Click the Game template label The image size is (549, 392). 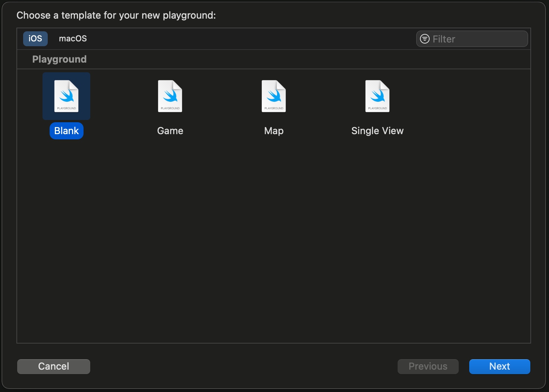(170, 131)
